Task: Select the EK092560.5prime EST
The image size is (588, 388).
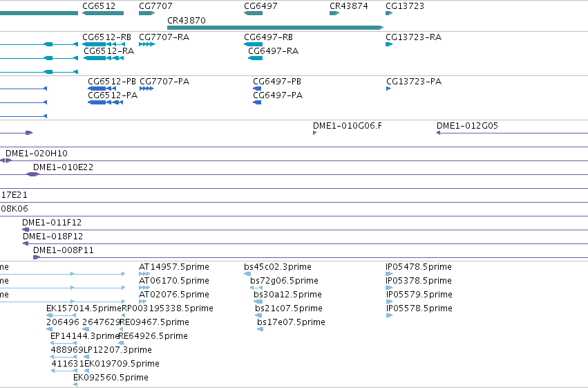Action: pos(75,385)
